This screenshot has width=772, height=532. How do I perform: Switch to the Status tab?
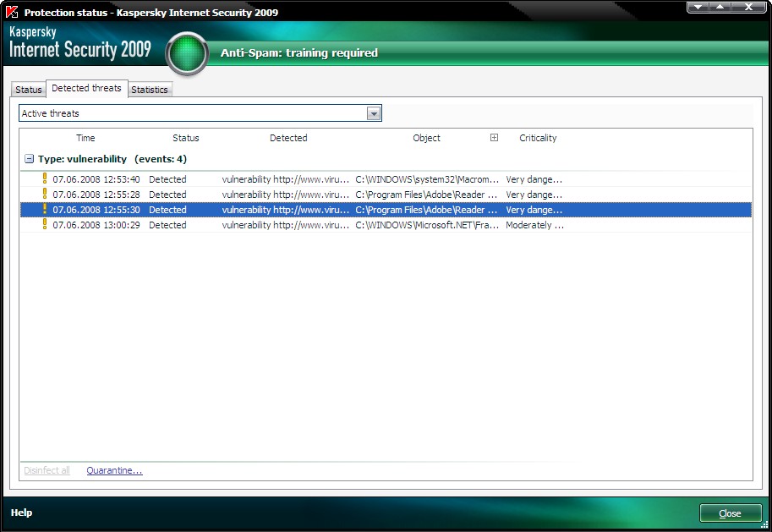click(29, 90)
